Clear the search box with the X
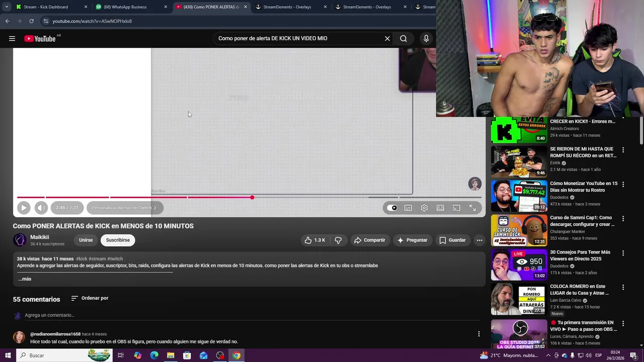Image resolution: width=644 pixels, height=362 pixels. click(387, 39)
